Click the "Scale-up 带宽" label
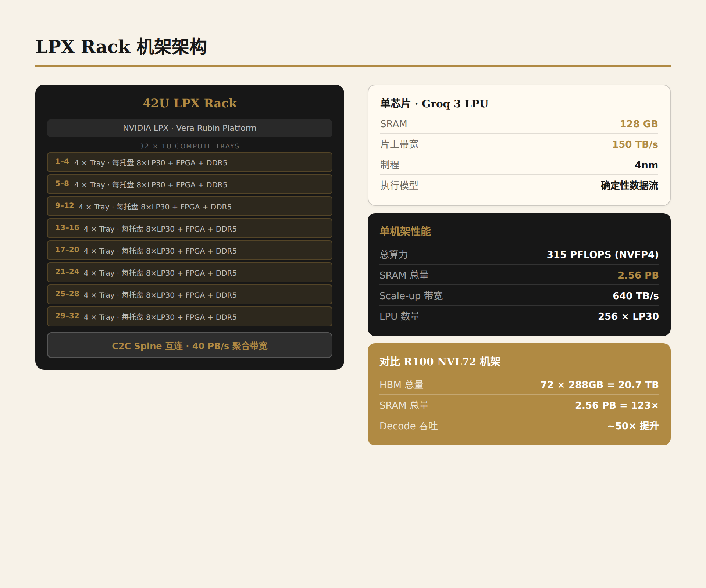 (411, 296)
